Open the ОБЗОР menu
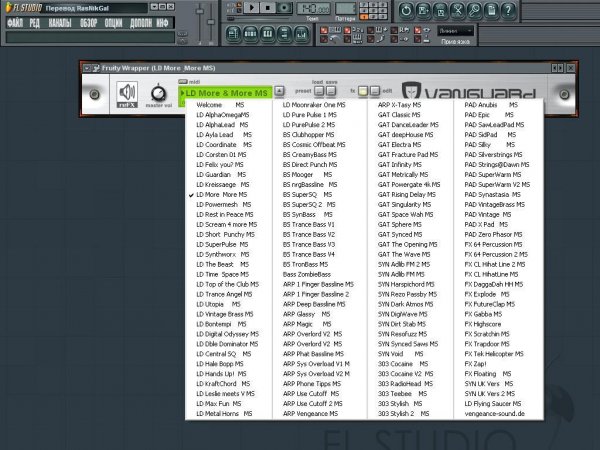 tap(88, 23)
